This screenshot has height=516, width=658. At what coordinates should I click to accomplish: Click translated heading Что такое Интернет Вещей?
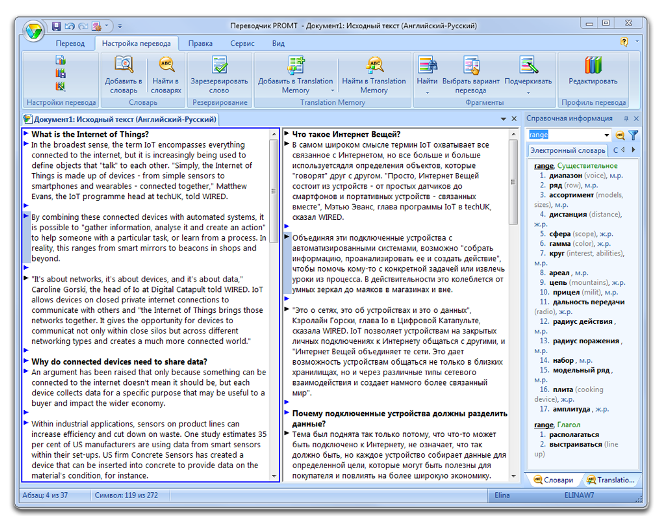coord(346,134)
